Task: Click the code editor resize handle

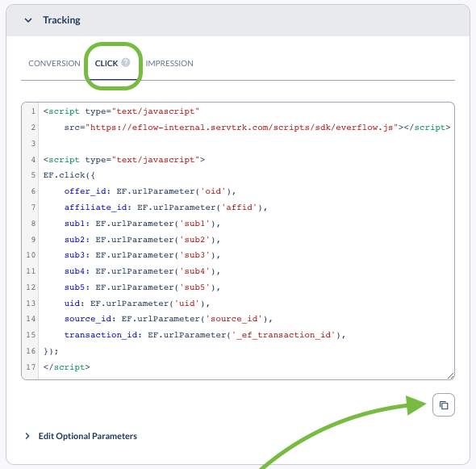Action: pyautogui.click(x=450, y=375)
